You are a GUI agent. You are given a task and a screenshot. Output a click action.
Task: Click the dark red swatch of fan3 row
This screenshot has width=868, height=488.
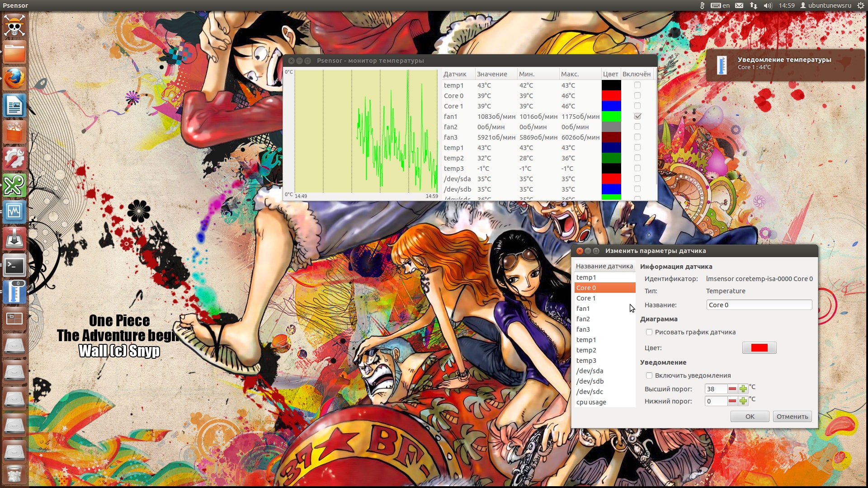[611, 137]
